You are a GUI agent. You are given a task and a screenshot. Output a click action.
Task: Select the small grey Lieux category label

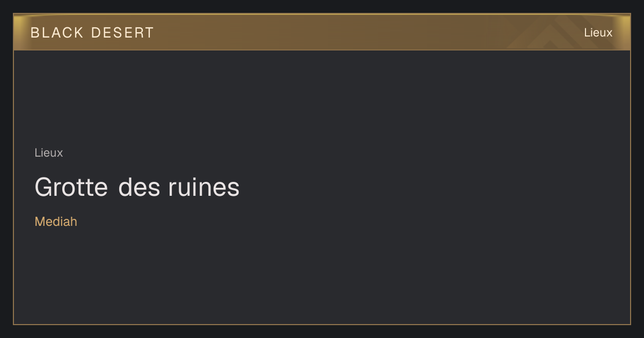(x=49, y=153)
